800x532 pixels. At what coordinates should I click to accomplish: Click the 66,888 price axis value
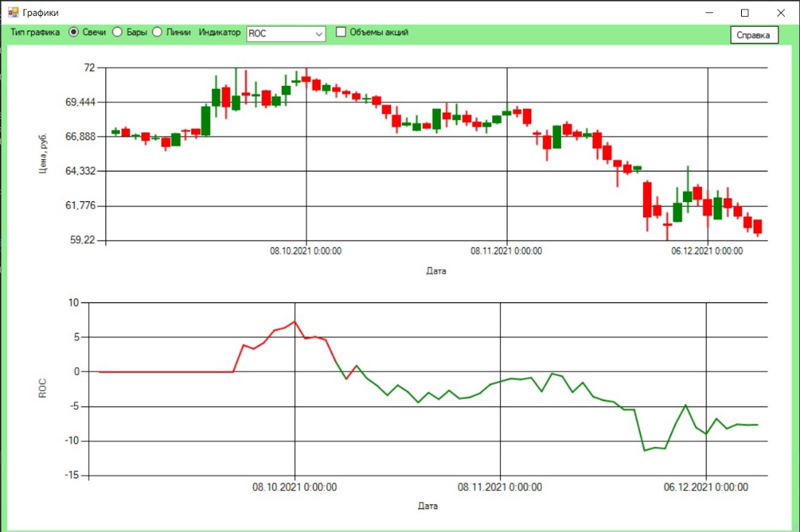pyautogui.click(x=80, y=137)
